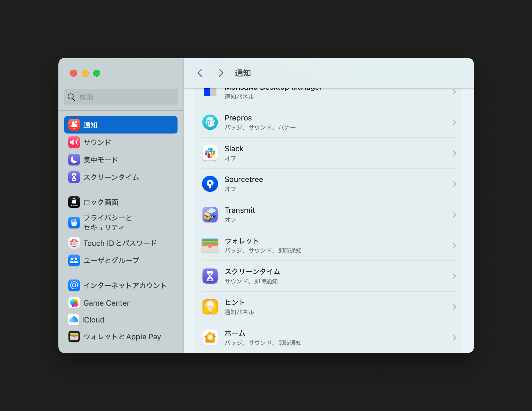This screenshot has height=411, width=532.
Task: Click the ヒント lightbulb icon
Action: click(210, 307)
